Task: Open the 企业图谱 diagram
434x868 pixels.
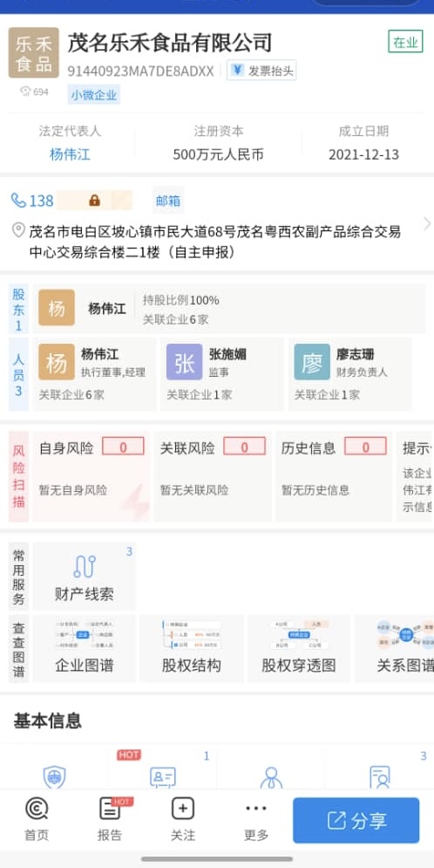Action: pyautogui.click(x=84, y=648)
